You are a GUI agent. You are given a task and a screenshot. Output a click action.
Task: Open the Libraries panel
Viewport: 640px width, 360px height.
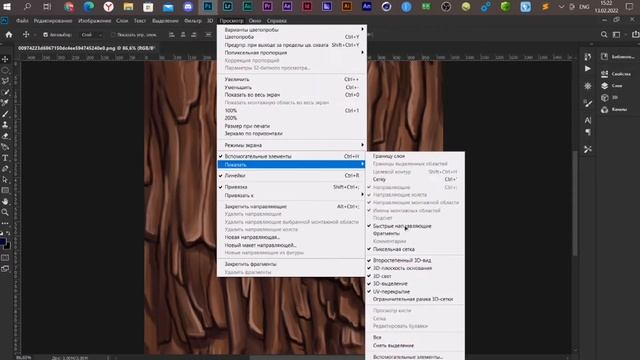tap(618, 57)
